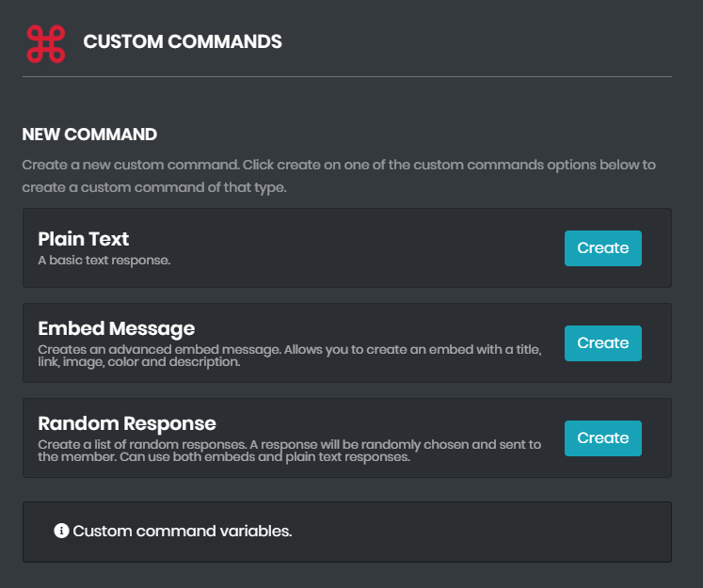This screenshot has height=588, width=703.
Task: Click the divider line below the Custom Commands header
Action: 346,76
